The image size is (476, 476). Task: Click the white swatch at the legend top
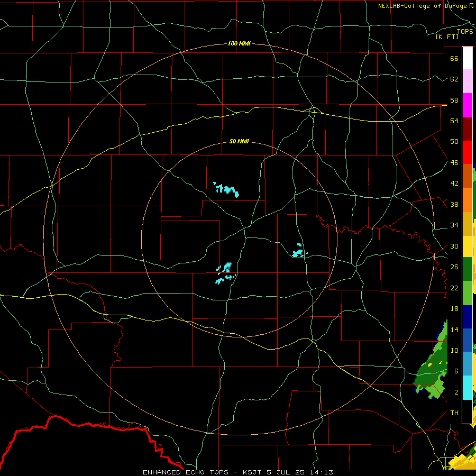tap(467, 58)
